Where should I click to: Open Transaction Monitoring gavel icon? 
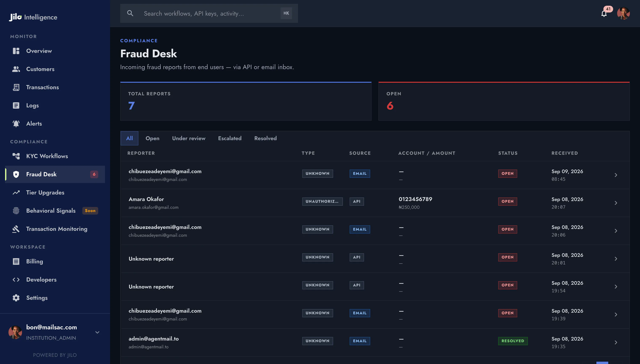point(16,229)
